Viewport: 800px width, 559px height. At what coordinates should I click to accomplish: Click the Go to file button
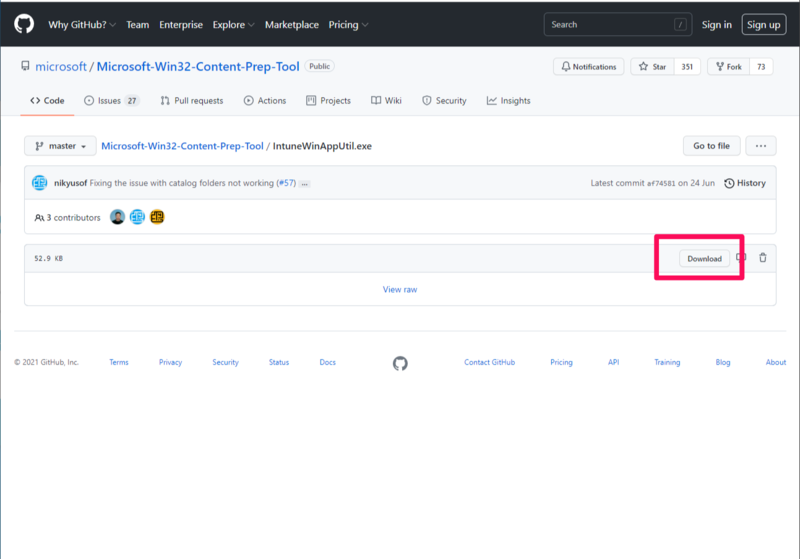pos(711,146)
